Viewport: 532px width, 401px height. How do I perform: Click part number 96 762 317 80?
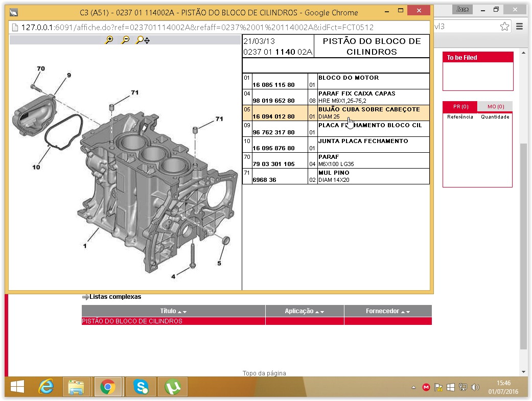pyautogui.click(x=273, y=132)
